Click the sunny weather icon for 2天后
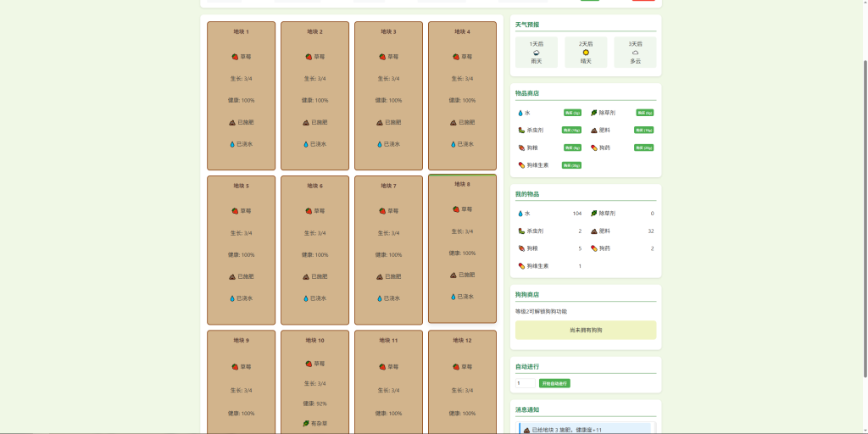Image resolution: width=868 pixels, height=434 pixels. [586, 53]
